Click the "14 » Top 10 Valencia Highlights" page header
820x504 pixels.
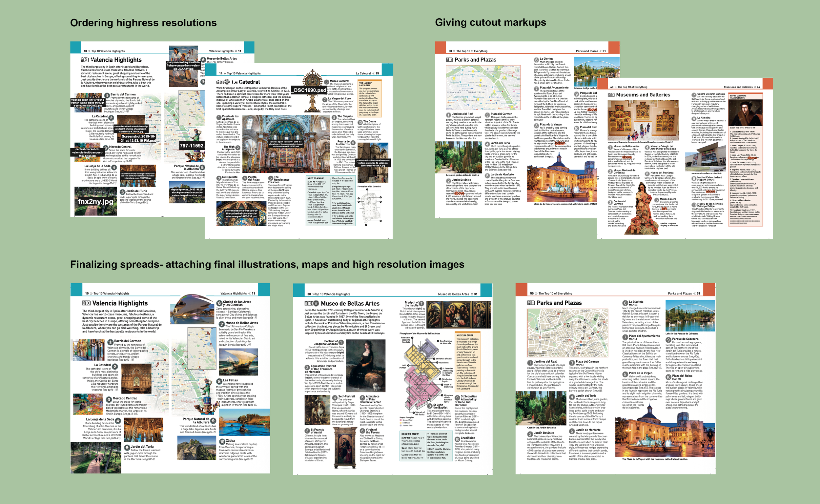[240, 73]
